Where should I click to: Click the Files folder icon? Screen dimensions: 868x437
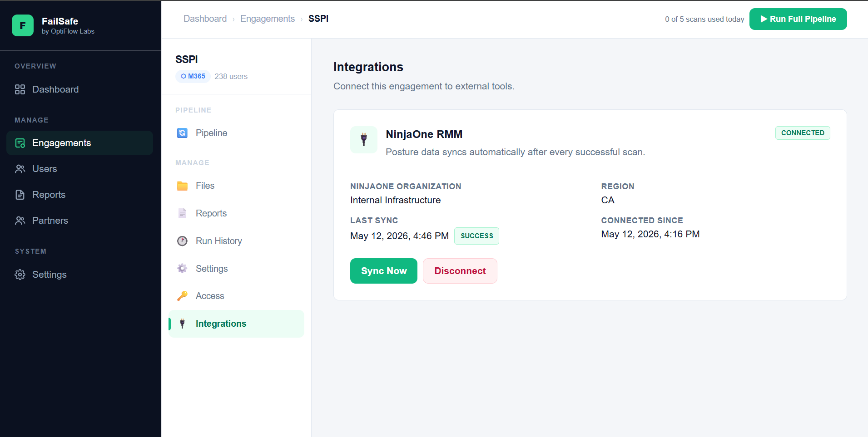(x=182, y=186)
